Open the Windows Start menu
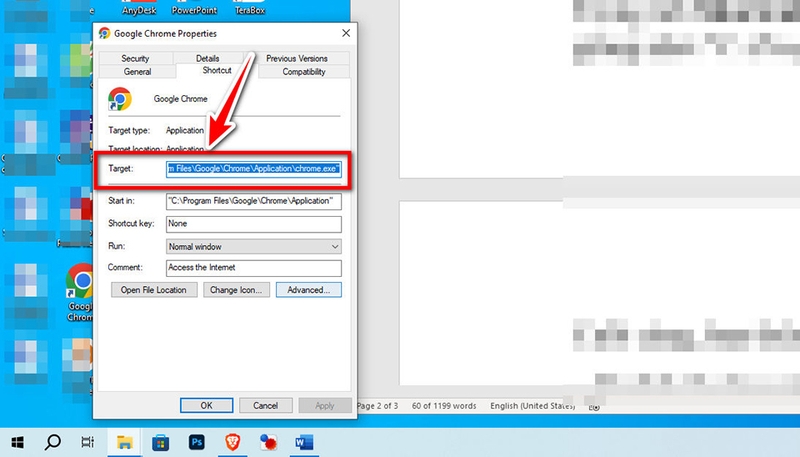 (18, 442)
